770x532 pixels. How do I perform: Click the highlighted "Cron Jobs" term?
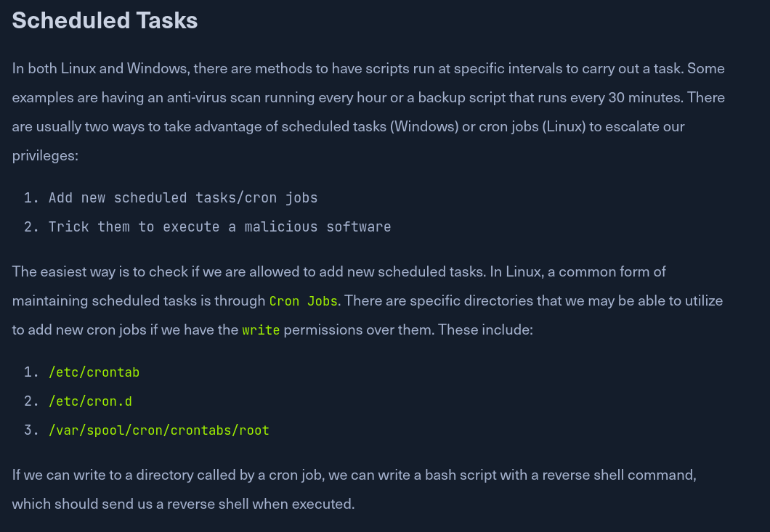click(x=303, y=300)
